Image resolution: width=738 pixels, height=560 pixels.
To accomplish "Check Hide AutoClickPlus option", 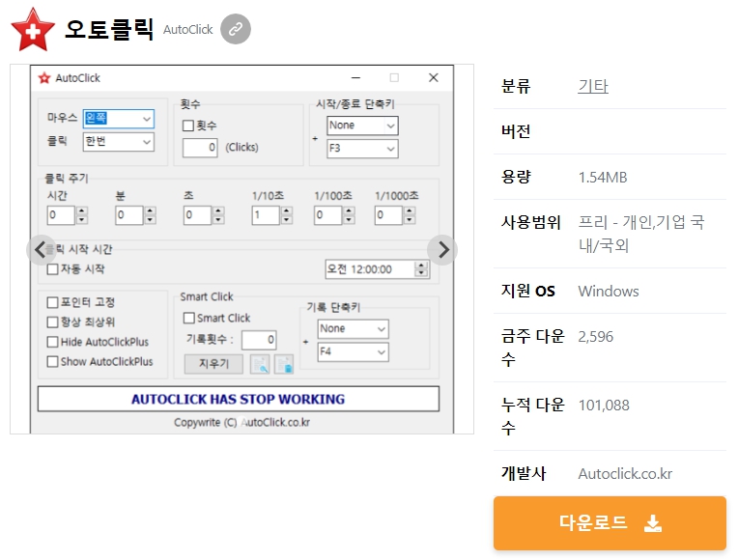I will (53, 342).
